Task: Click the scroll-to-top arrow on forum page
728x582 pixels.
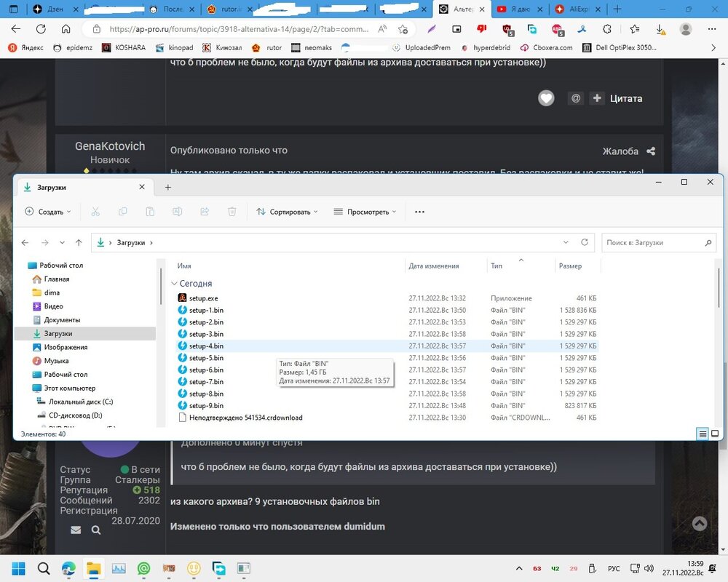Action: point(699,524)
